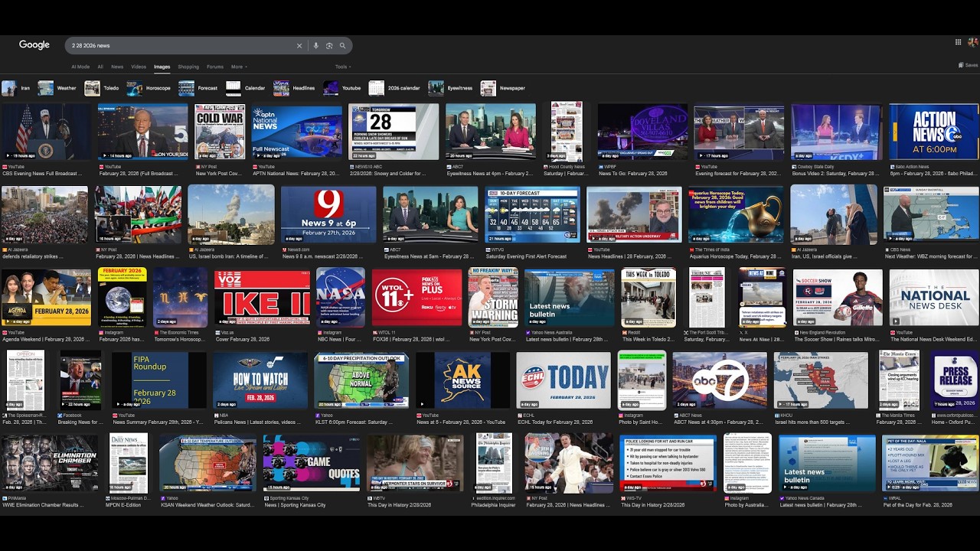Screen dimensions: 980x551
Task: Open the NASA logo thumbnail
Action: pos(341,298)
